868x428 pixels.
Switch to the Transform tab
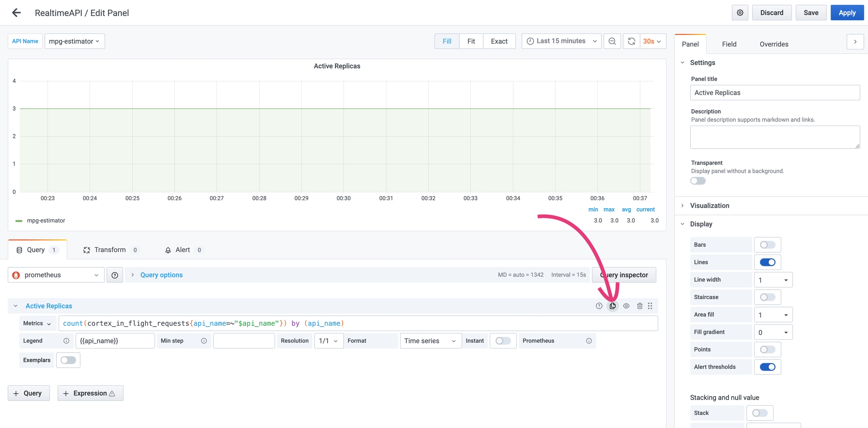110,250
